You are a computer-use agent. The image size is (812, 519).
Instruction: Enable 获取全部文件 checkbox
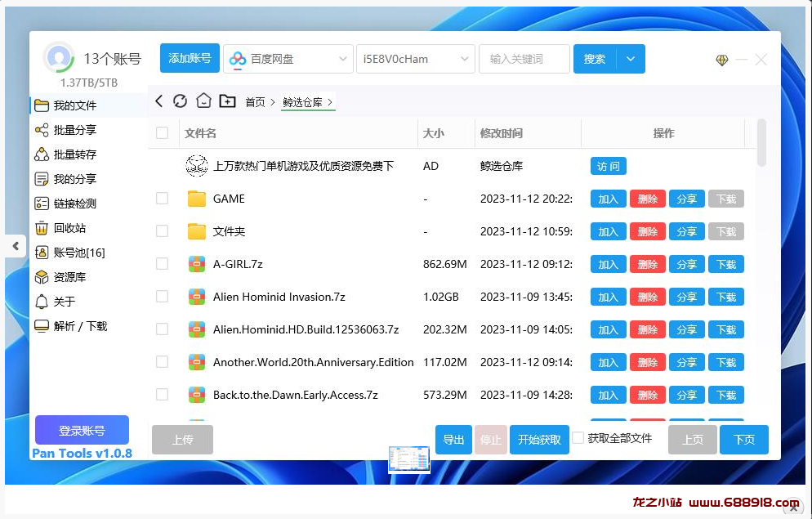[x=578, y=438]
